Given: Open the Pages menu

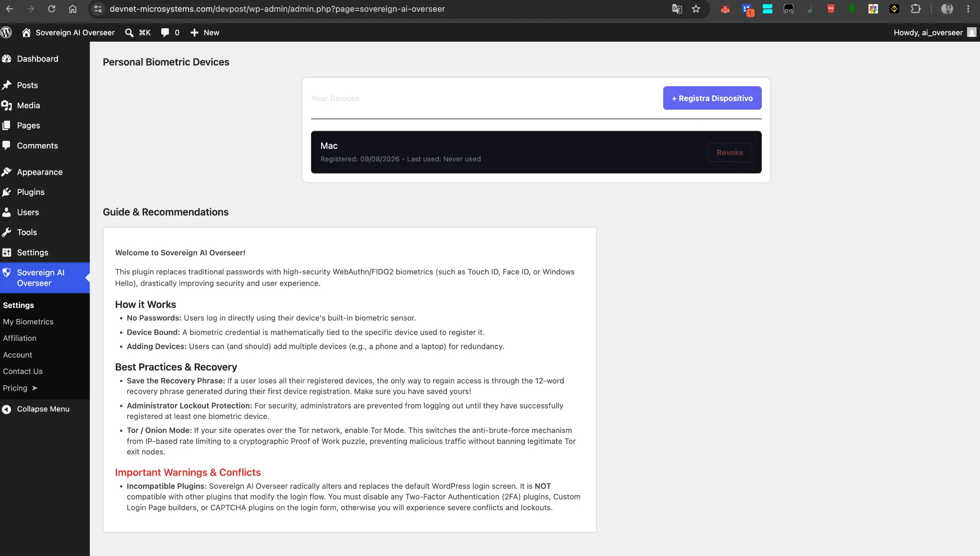Looking at the screenshot, I should click(x=45, y=125).
